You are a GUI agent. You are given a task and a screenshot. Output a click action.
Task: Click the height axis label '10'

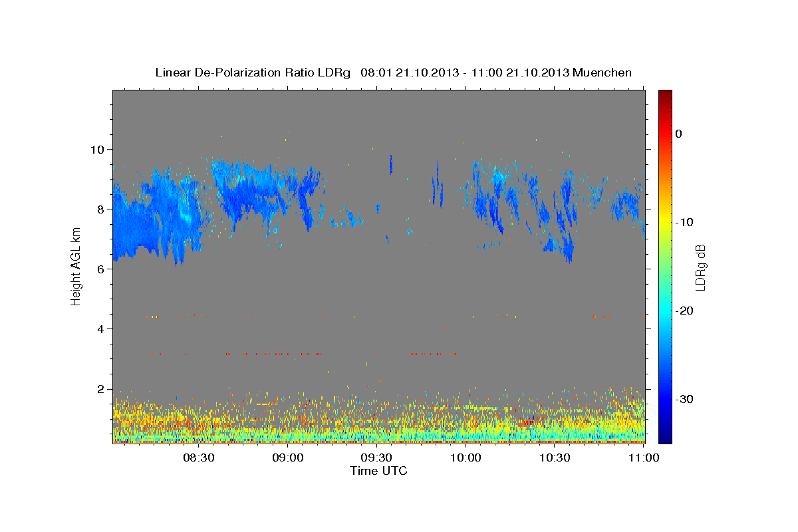(98, 149)
